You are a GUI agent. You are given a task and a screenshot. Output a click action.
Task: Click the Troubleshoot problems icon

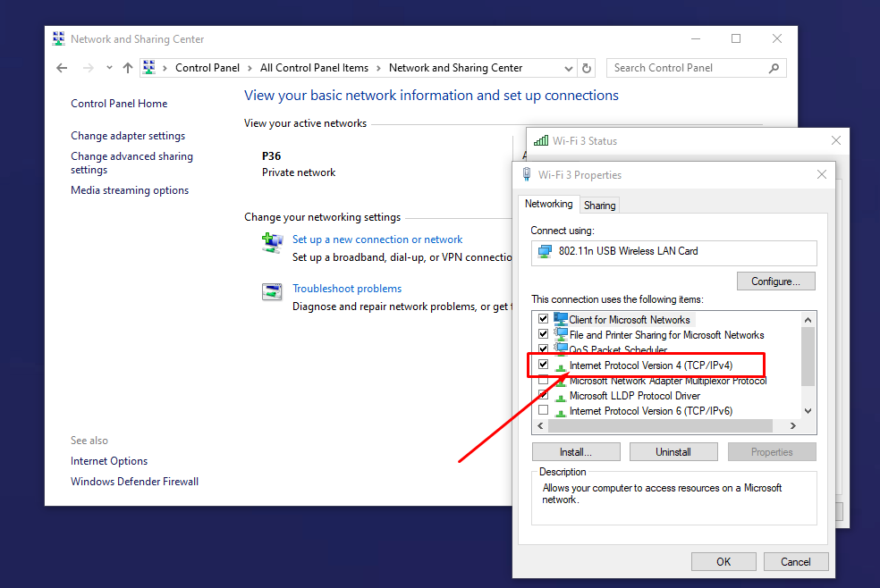(x=272, y=291)
